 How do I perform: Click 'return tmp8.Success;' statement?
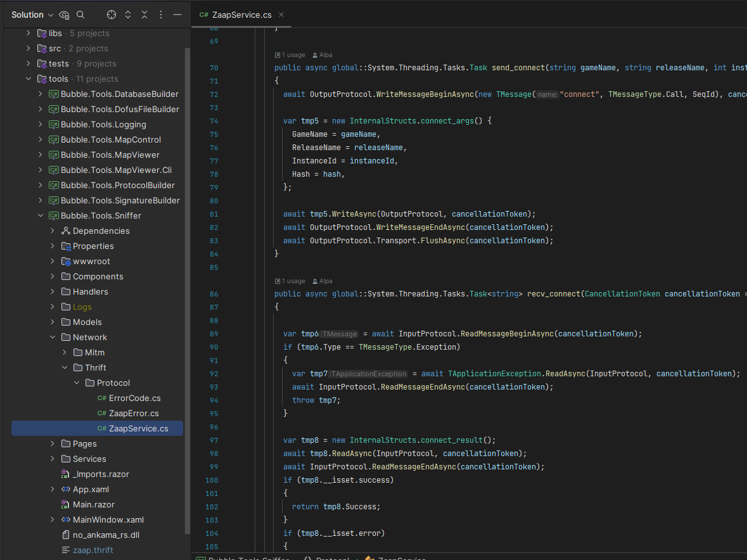[336, 507]
